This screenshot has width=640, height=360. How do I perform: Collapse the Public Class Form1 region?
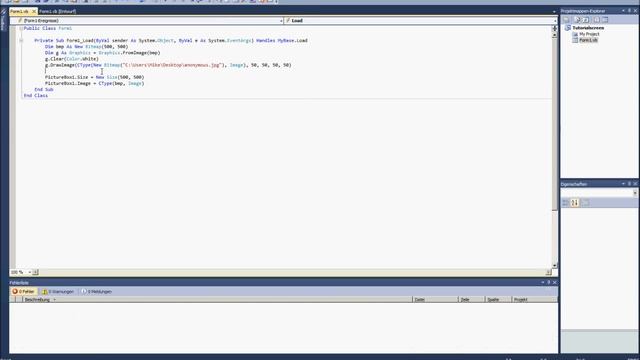click(x=21, y=29)
